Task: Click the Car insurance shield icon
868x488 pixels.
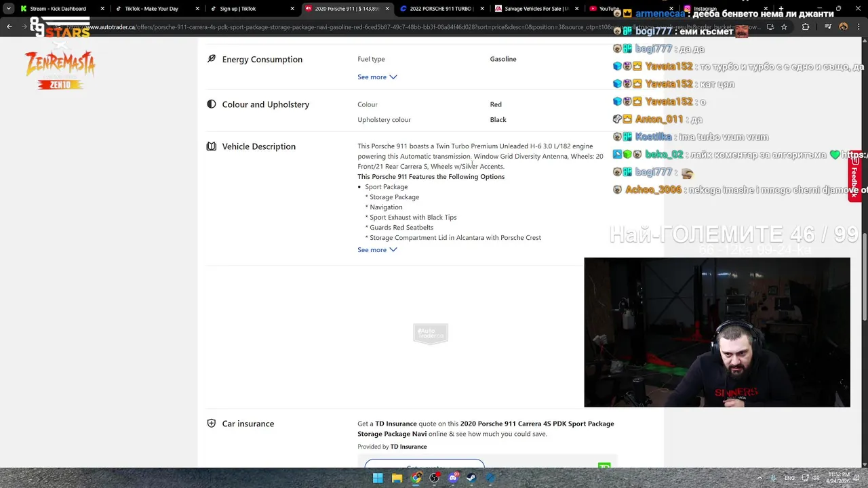Action: tap(212, 424)
